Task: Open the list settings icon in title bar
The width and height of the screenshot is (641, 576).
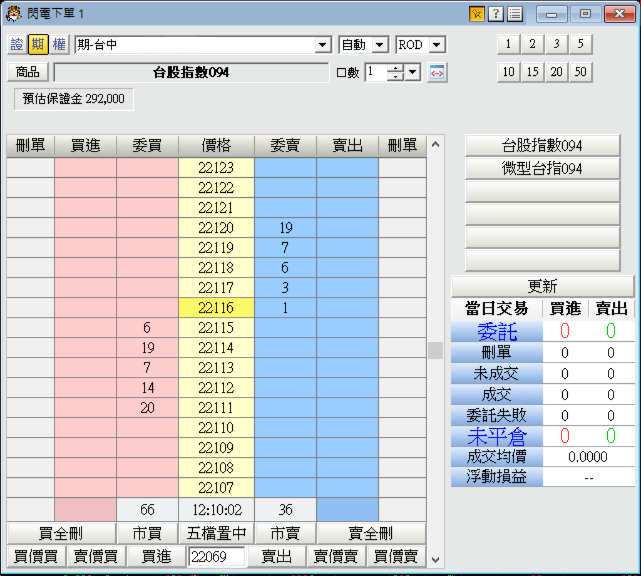Action: (x=515, y=14)
